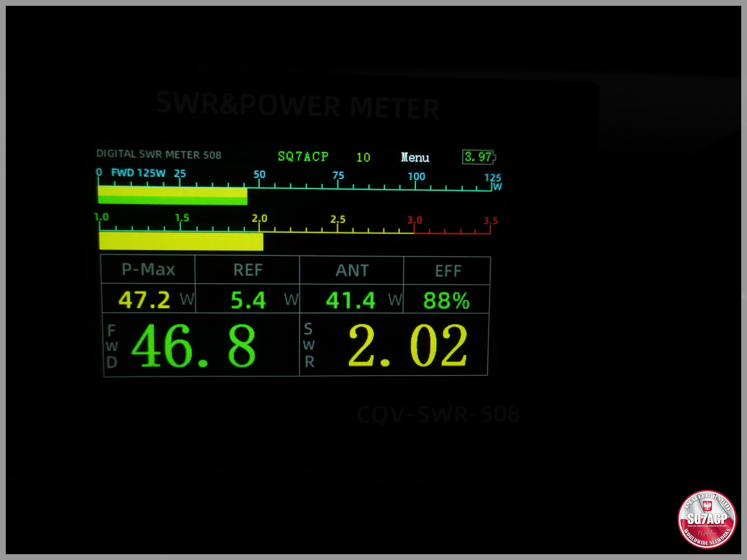Tap the P-Max header cell

click(148, 270)
